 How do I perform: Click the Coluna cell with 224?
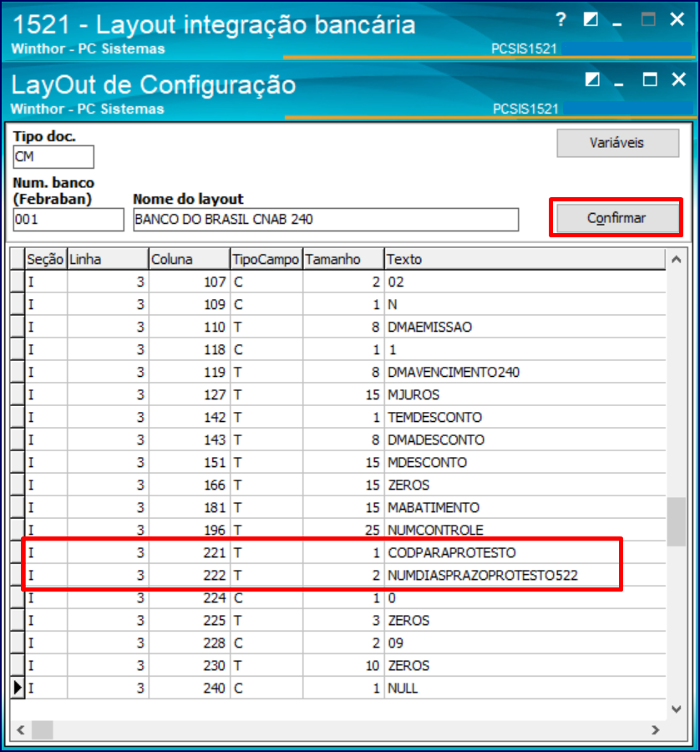190,598
